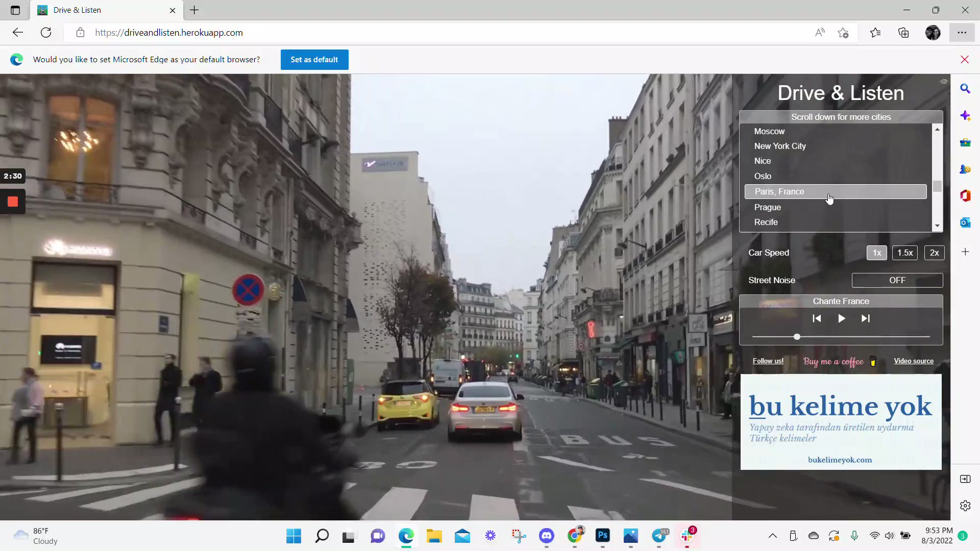This screenshot has width=980, height=551.
Task: Open the Edge sidebar Office icon
Action: point(965,196)
